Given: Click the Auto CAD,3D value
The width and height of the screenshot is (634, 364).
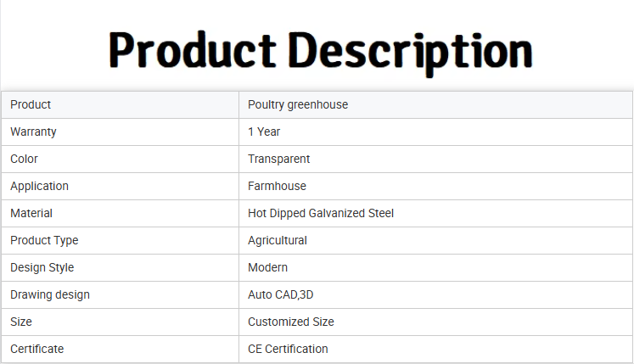Looking at the screenshot, I should 281,294.
